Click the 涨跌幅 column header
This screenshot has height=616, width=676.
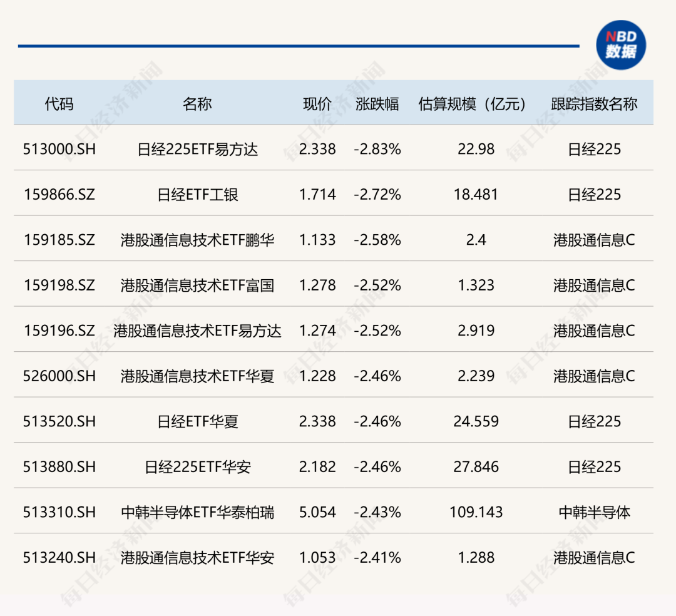[x=377, y=104]
